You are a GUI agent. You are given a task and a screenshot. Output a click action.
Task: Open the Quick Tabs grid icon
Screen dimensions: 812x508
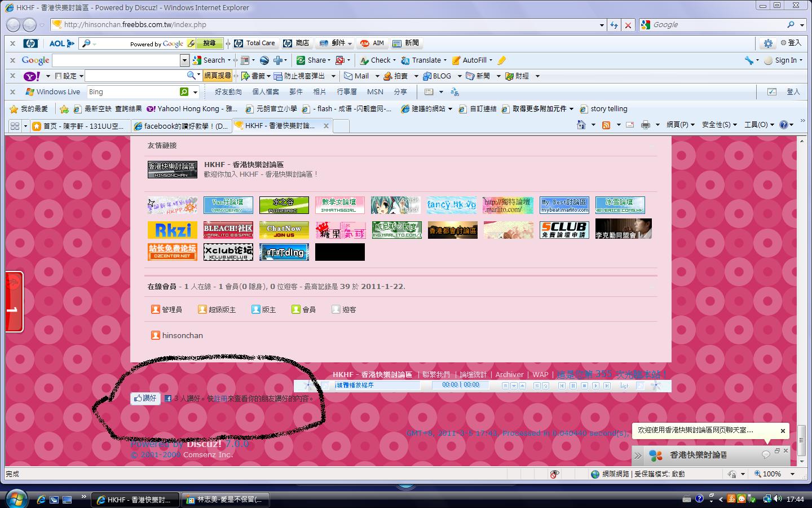[15, 126]
